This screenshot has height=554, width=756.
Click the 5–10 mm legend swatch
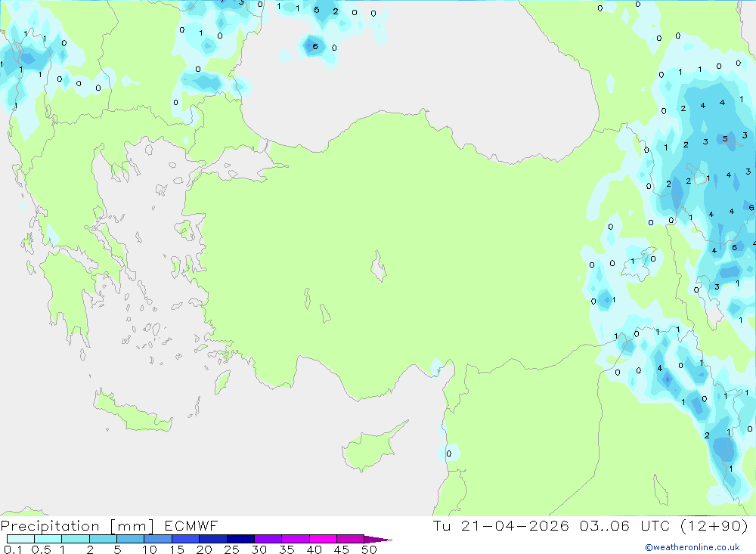click(x=130, y=539)
